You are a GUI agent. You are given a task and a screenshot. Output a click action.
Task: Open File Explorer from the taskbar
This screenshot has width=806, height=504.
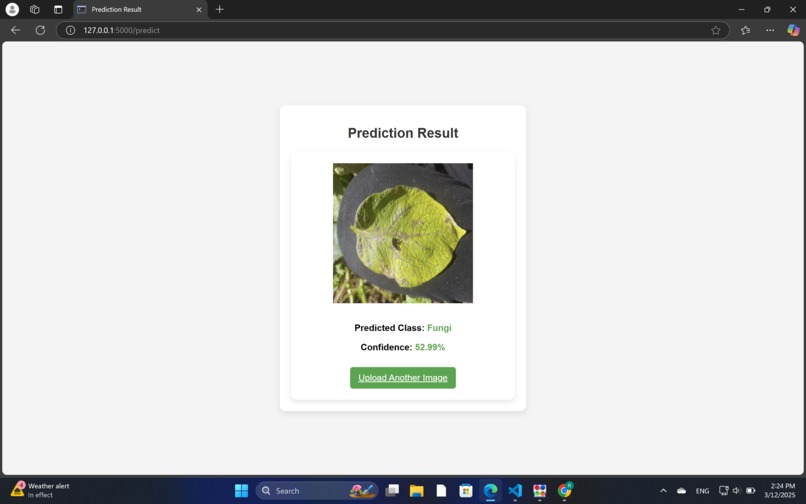click(416, 491)
